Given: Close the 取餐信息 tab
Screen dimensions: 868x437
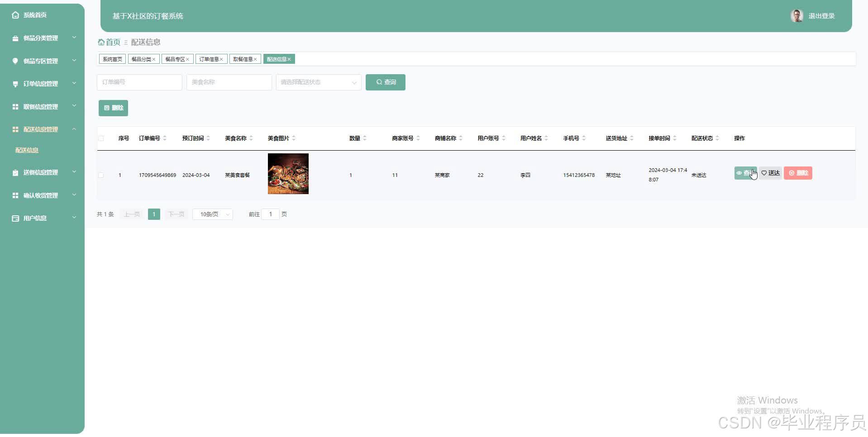Looking at the screenshot, I should click(x=255, y=59).
